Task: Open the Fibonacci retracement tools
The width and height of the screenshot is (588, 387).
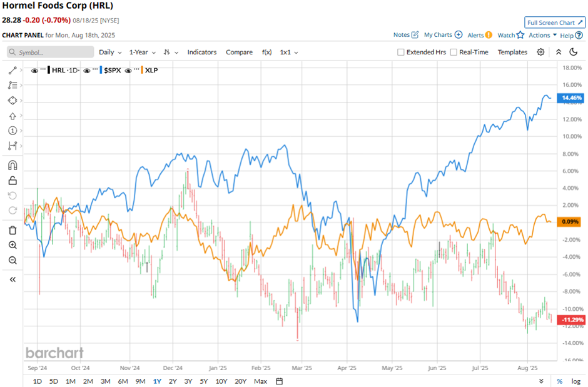Action: pos(13,86)
